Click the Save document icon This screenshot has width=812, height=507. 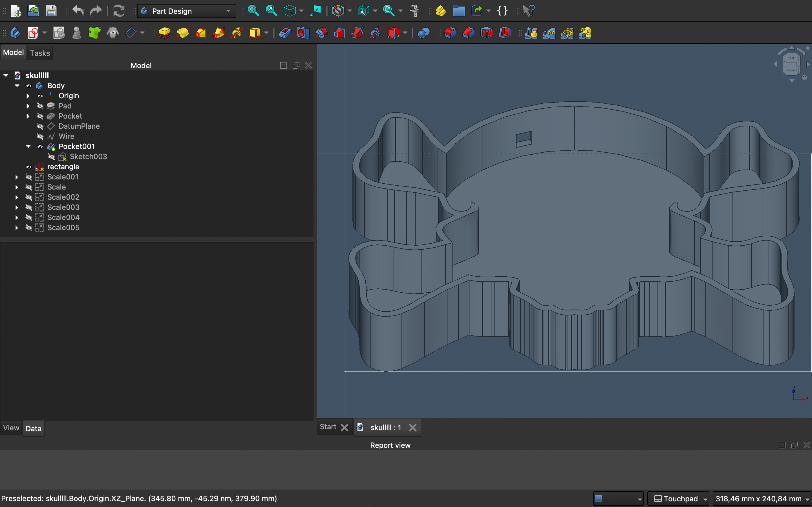click(x=51, y=11)
